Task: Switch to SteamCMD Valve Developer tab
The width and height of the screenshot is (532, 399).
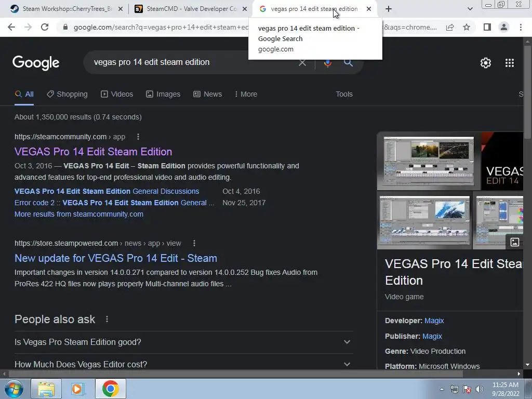Action: point(191,9)
